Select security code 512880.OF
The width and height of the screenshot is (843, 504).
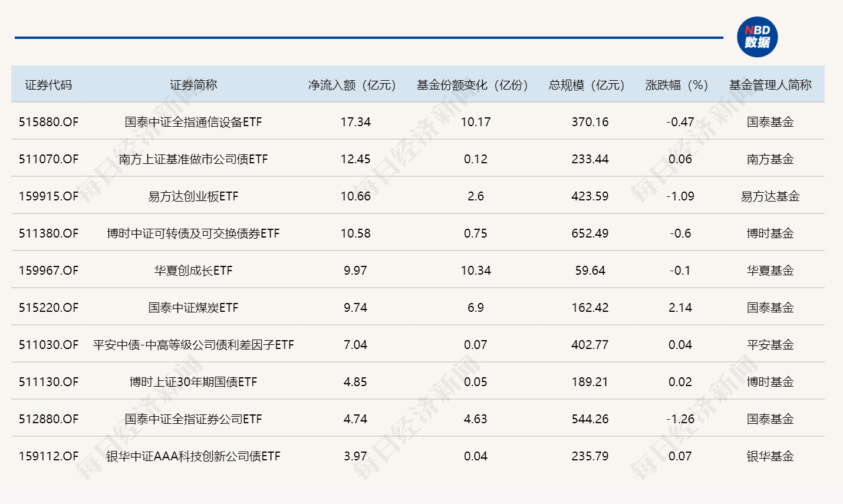pos(48,419)
